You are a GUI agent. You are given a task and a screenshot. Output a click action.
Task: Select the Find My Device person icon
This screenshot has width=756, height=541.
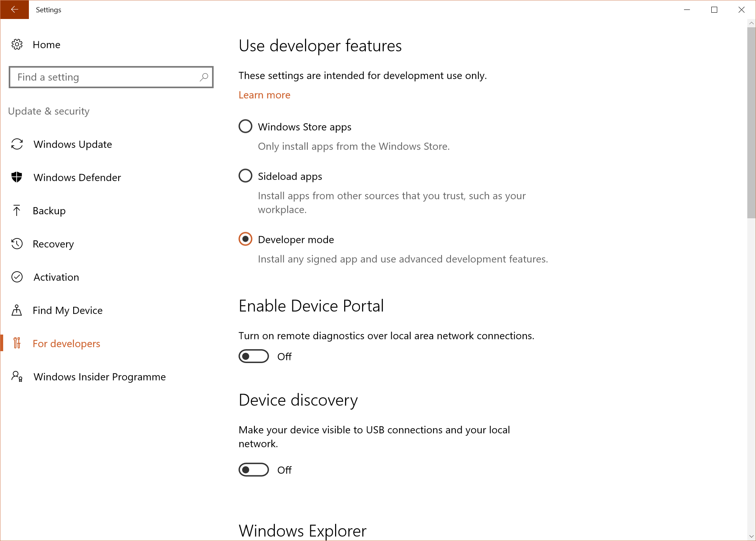(17, 310)
